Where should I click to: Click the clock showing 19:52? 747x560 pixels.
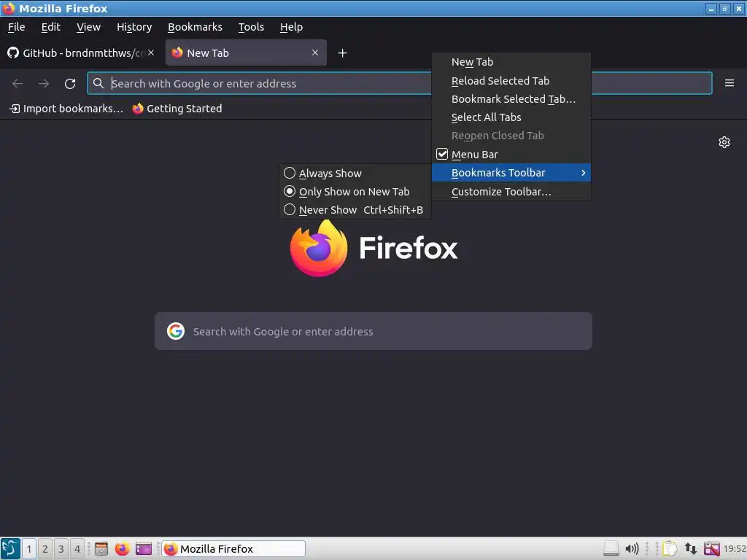[x=734, y=548]
